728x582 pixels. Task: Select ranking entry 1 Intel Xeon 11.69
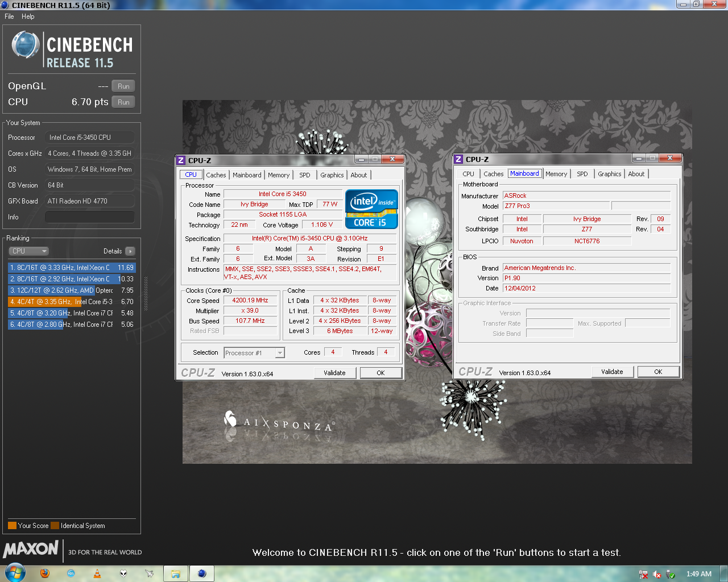click(x=72, y=268)
